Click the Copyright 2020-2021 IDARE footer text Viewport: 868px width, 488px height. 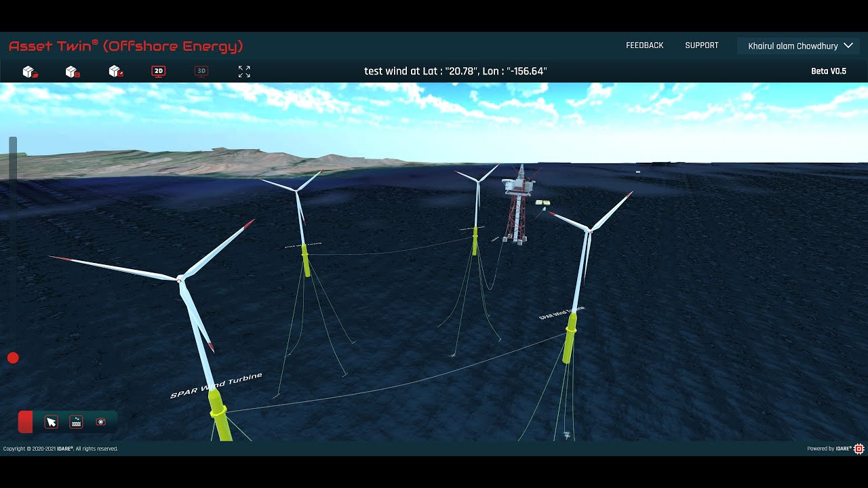60,449
